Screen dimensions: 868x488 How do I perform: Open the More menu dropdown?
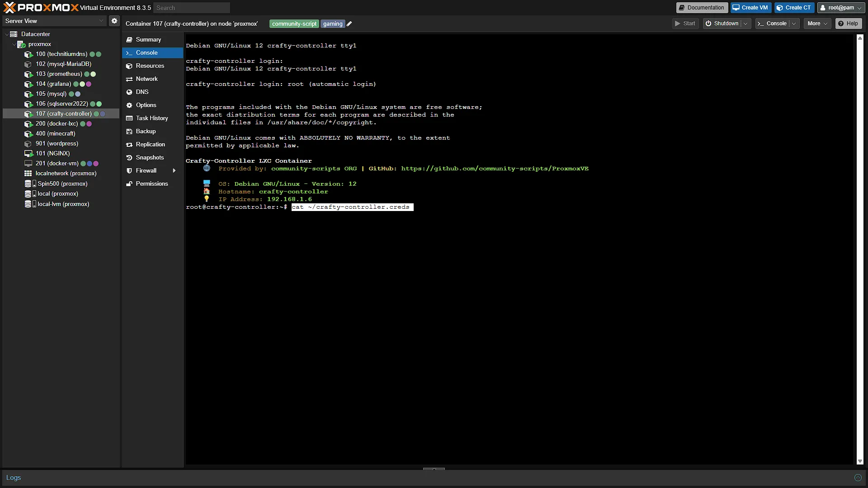click(x=817, y=23)
